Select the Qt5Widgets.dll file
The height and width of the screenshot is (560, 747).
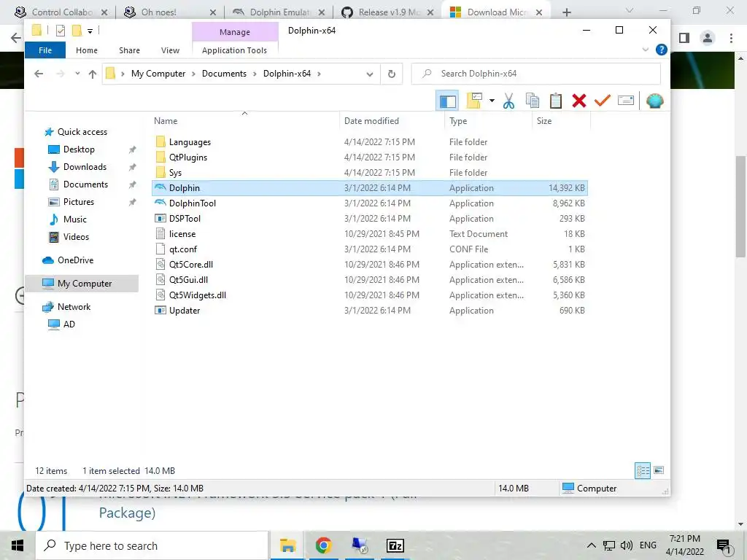[x=370, y=295]
